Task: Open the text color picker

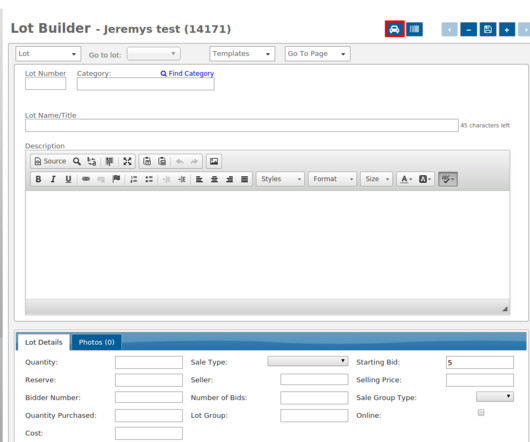Action: (x=406, y=179)
